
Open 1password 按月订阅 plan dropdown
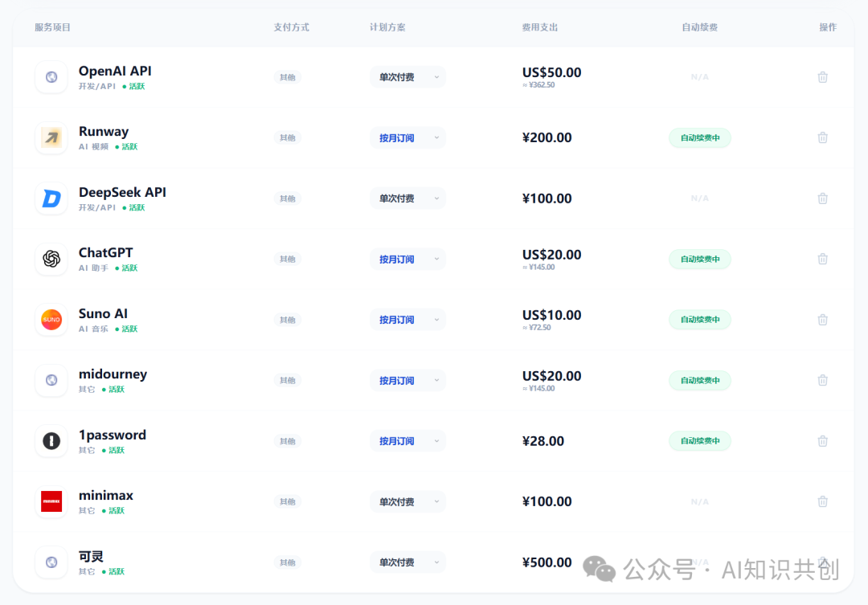408,441
